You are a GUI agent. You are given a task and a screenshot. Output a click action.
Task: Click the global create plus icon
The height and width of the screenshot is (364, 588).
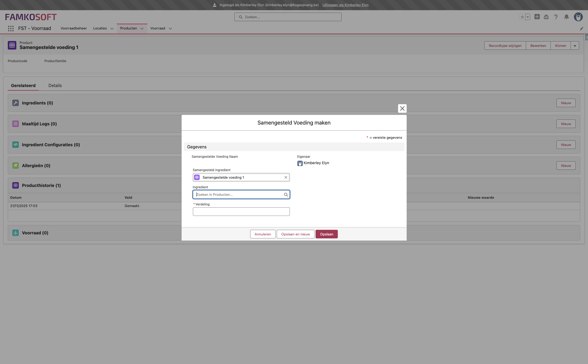click(537, 17)
